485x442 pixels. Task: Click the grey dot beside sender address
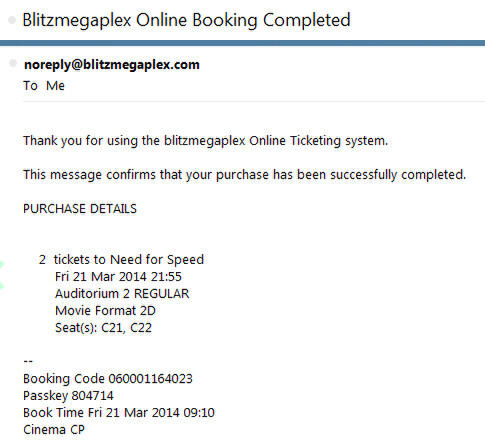pyautogui.click(x=13, y=63)
